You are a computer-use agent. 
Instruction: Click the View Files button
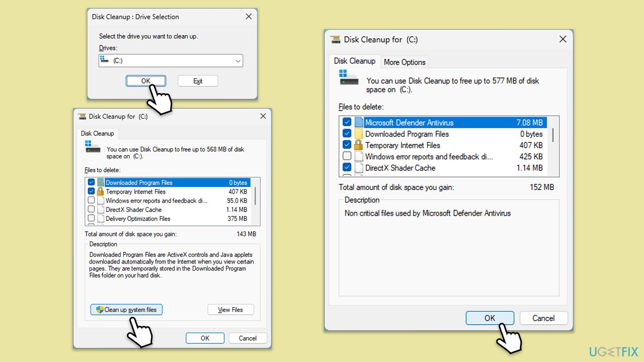(230, 309)
